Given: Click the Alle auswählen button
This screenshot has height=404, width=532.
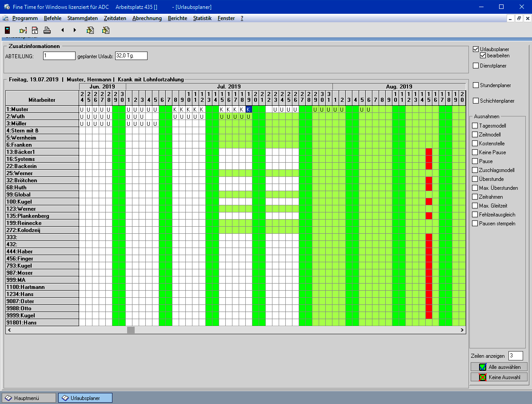Looking at the screenshot, I should pos(499,367).
